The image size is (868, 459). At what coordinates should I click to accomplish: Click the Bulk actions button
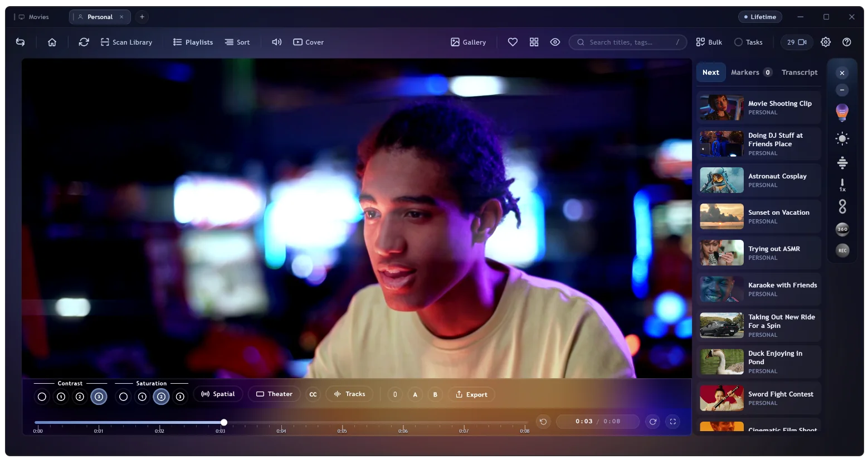pos(709,42)
